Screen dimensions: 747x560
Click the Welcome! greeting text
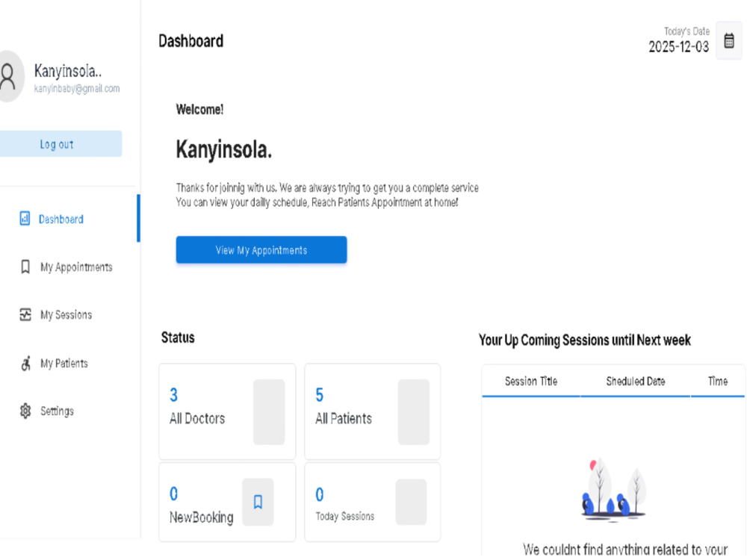[x=199, y=110]
